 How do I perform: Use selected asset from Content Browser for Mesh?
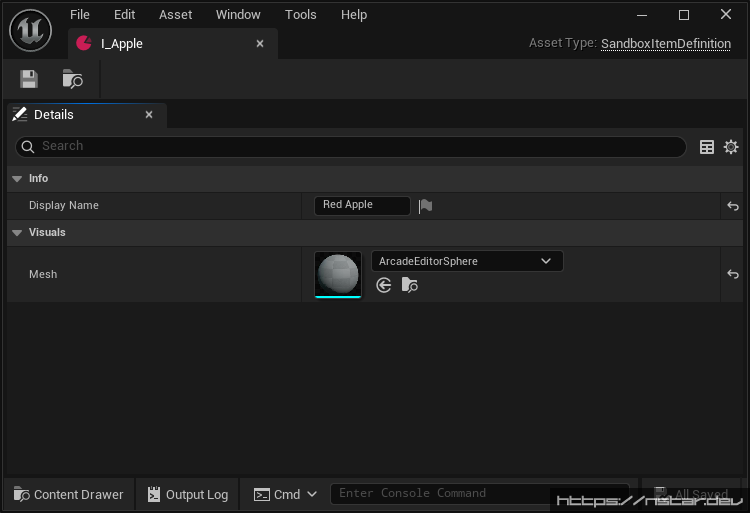point(384,285)
